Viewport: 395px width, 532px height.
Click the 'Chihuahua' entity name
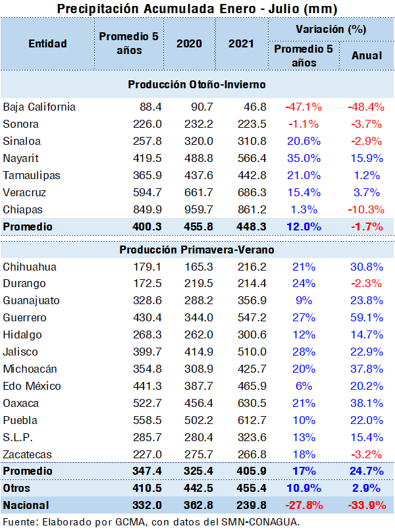pyautogui.click(x=30, y=267)
